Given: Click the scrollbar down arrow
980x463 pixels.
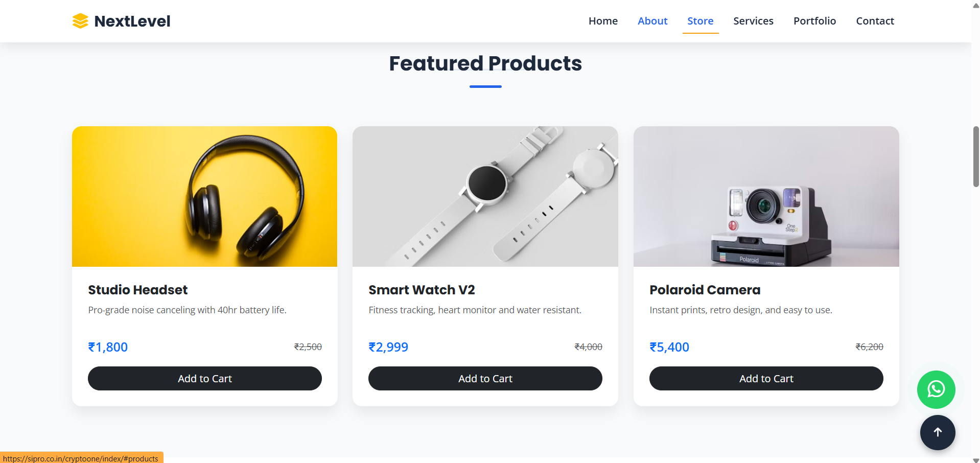Looking at the screenshot, I should click(x=975, y=459).
